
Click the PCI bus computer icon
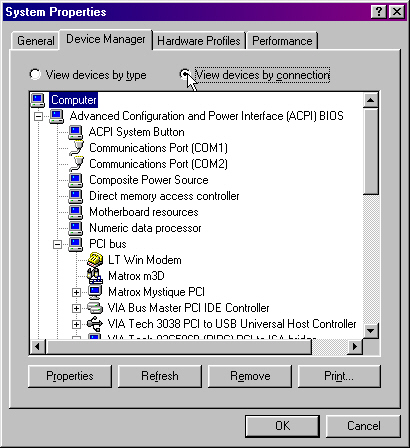point(75,244)
